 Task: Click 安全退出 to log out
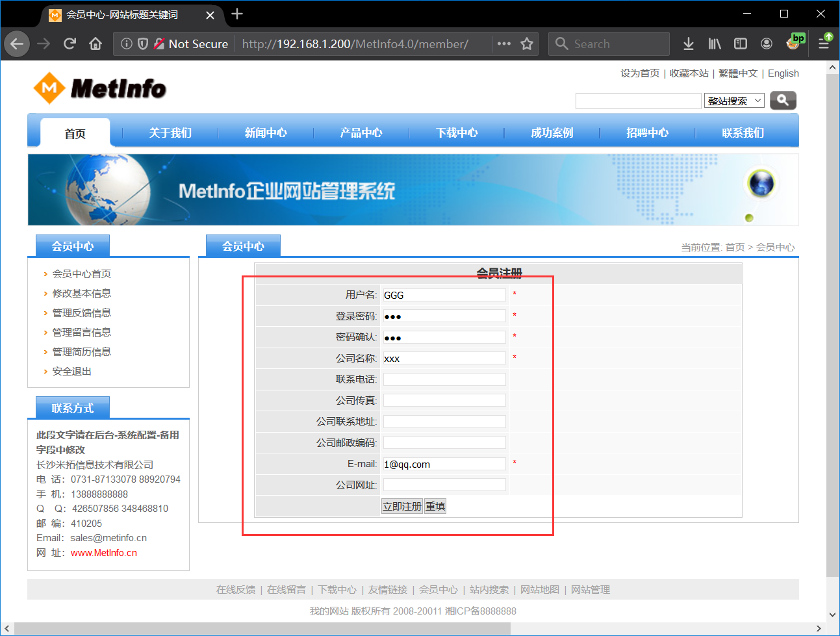point(72,372)
